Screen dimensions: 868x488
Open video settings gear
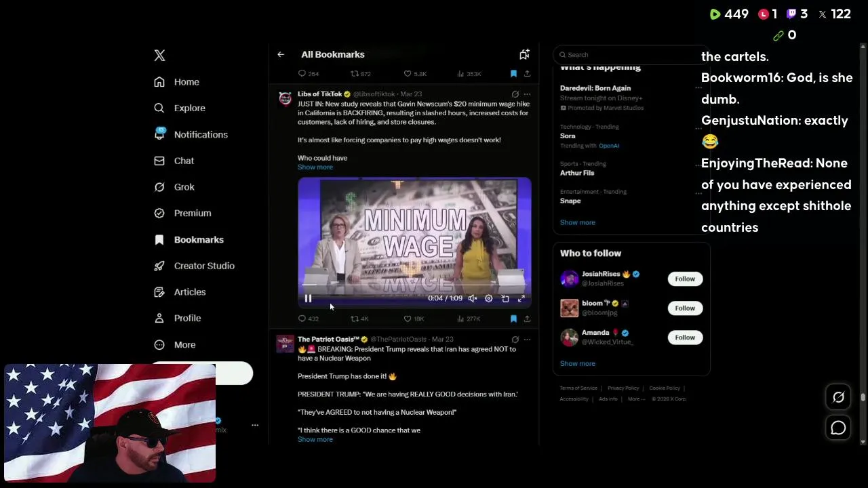click(488, 298)
